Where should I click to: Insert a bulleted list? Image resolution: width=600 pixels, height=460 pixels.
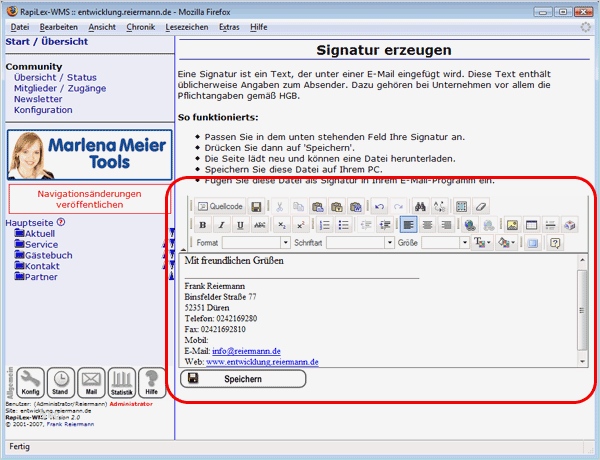click(x=343, y=225)
